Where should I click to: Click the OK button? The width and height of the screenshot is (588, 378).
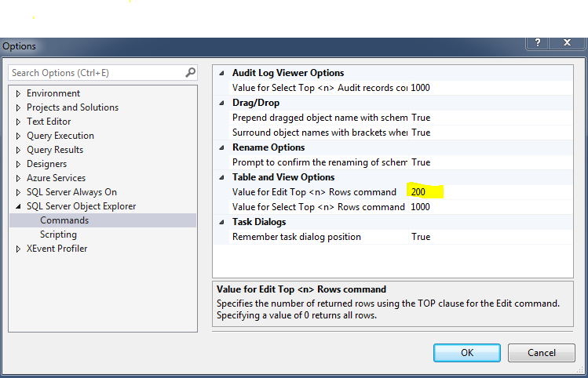pyautogui.click(x=467, y=352)
